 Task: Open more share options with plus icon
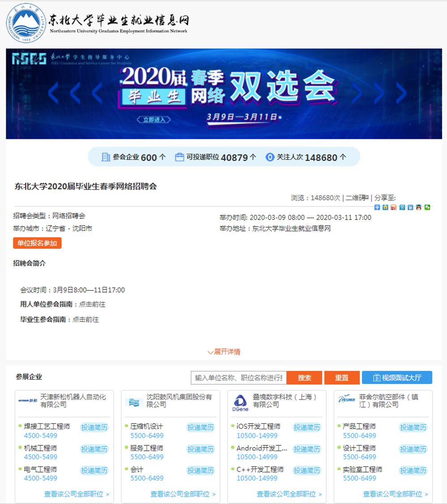tap(378, 207)
